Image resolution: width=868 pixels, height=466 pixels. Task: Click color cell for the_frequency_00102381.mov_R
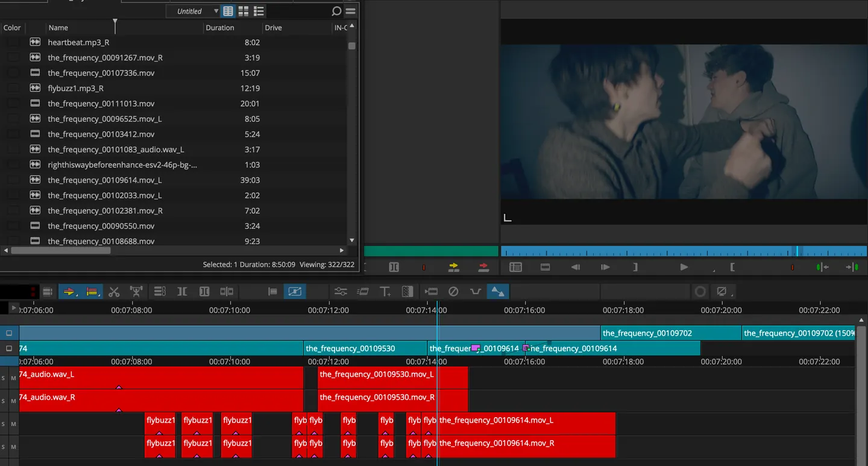click(13, 210)
